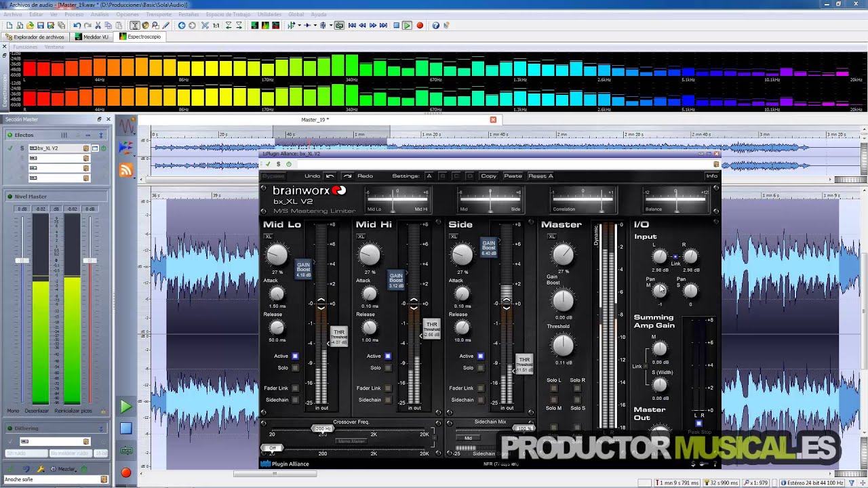Open the Archivo menu
This screenshot has height=488, width=868.
(x=13, y=14)
